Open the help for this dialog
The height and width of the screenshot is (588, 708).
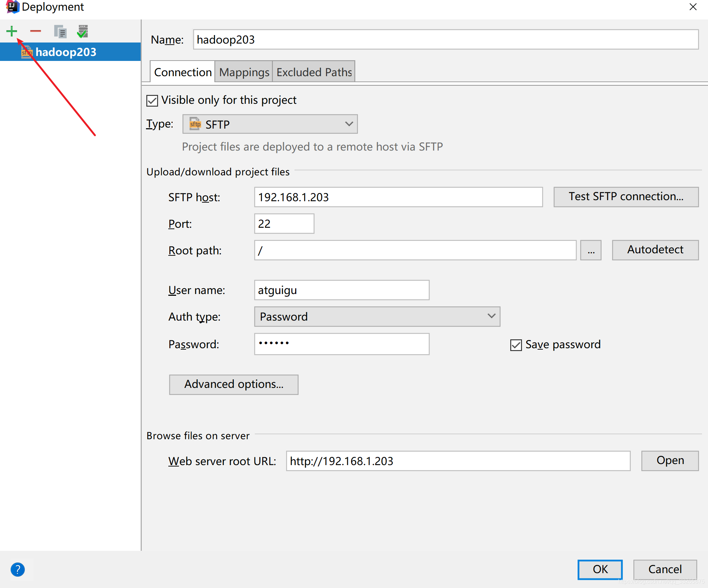[x=17, y=570]
